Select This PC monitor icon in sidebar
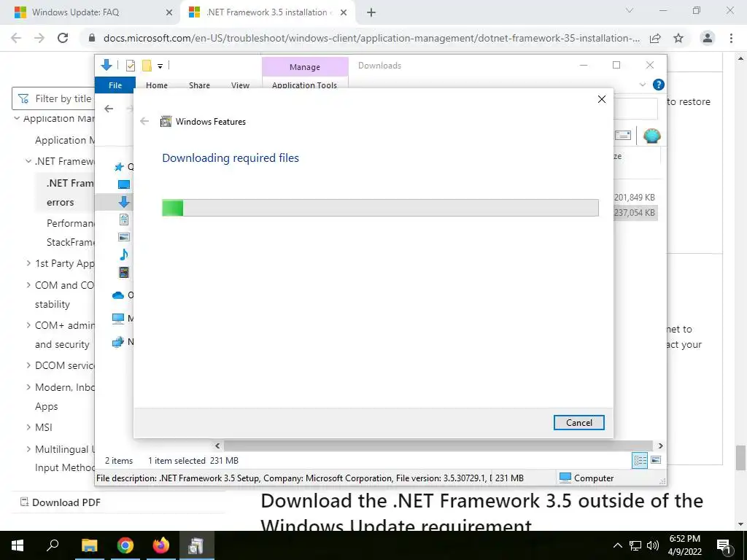 (118, 319)
